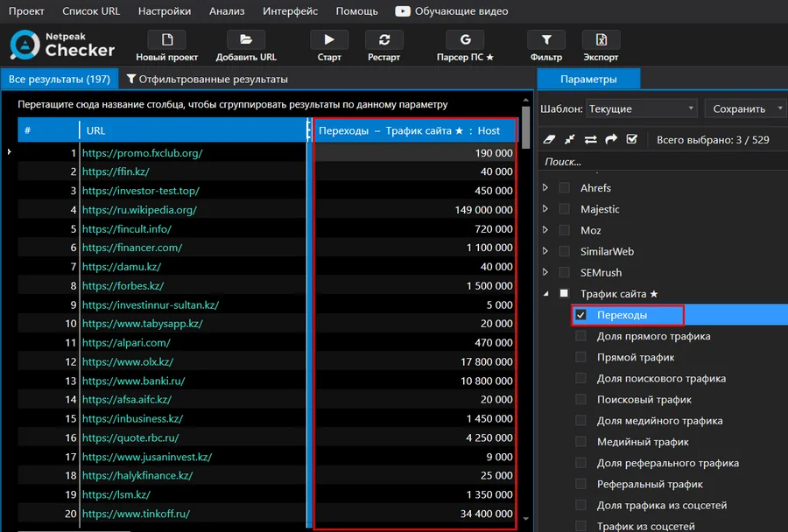Open the Парсер ПС Google icon
The height and width of the screenshot is (532, 788).
click(x=466, y=39)
